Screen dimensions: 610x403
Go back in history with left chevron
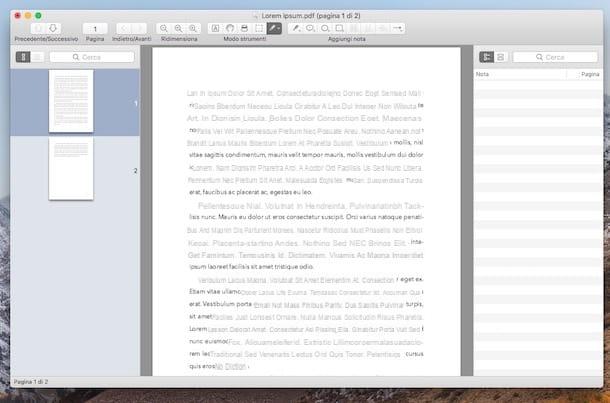coord(124,28)
